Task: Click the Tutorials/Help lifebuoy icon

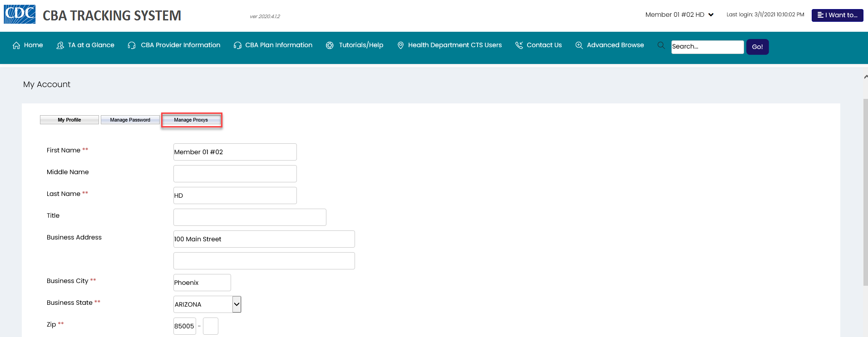Action: (x=330, y=45)
